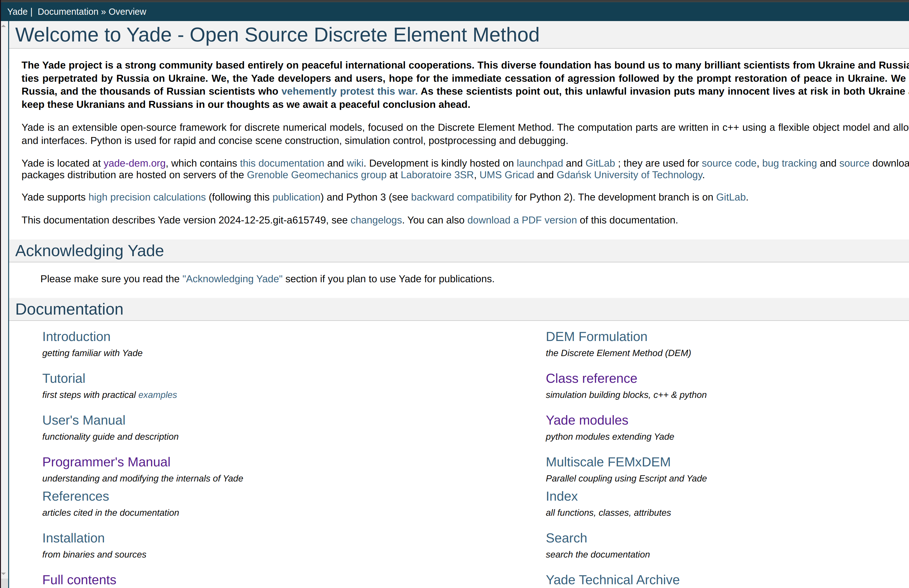This screenshot has width=909, height=588.
Task: Click the Yade breadcrumb link
Action: (17, 12)
